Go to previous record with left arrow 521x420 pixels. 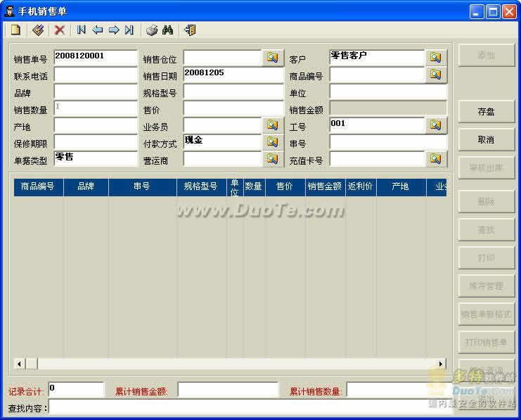coord(98,30)
